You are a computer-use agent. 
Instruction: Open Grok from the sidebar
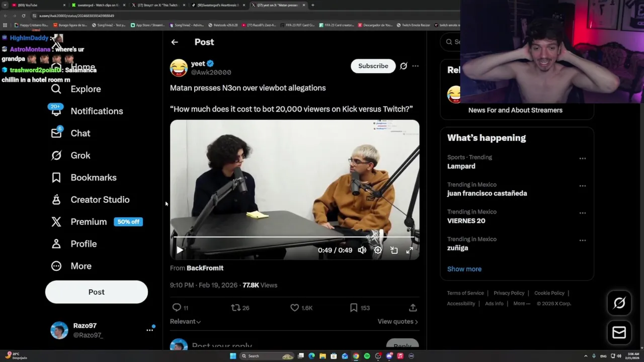click(71, 155)
